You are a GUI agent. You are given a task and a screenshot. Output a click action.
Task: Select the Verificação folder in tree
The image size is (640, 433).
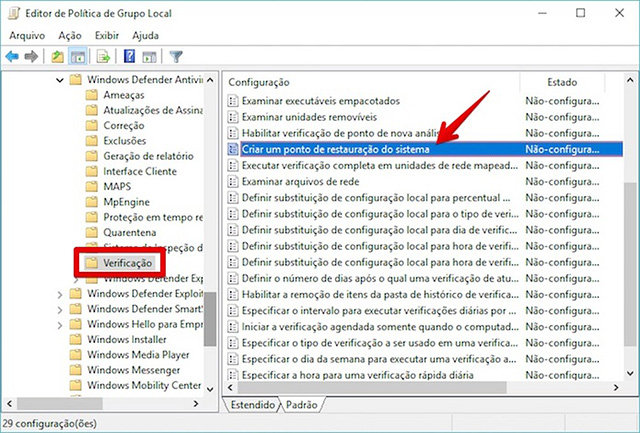click(x=127, y=263)
